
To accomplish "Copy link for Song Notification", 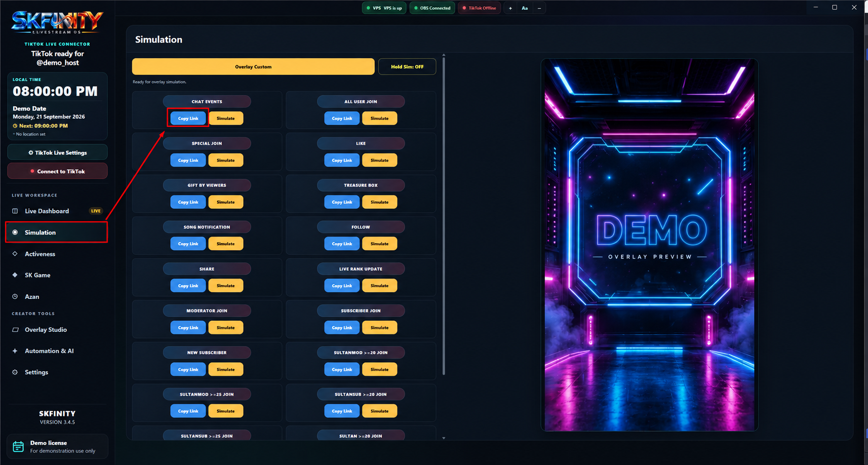I will coord(188,244).
